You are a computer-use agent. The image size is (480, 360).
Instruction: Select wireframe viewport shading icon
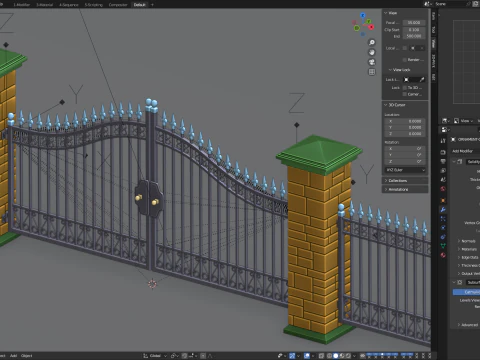point(329,356)
